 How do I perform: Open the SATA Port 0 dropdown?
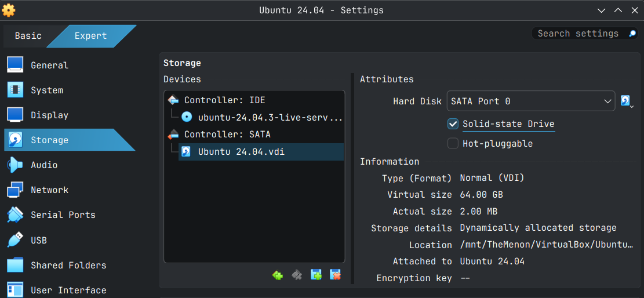tap(530, 101)
